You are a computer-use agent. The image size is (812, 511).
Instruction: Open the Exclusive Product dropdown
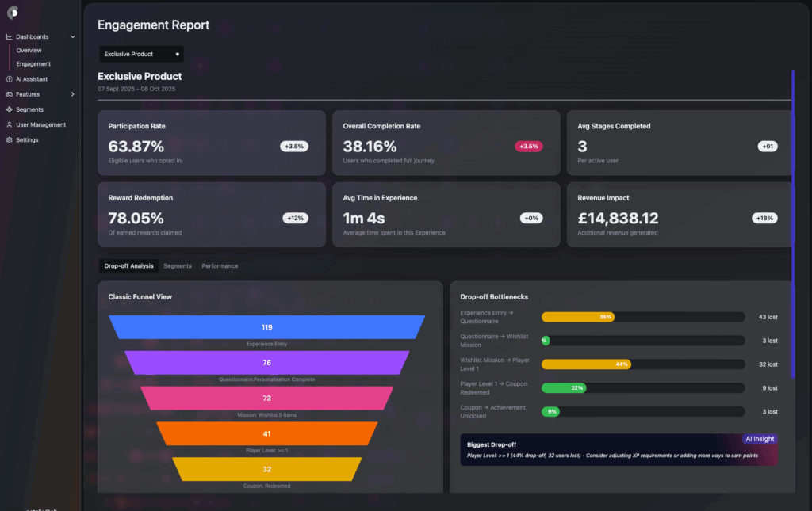[141, 55]
